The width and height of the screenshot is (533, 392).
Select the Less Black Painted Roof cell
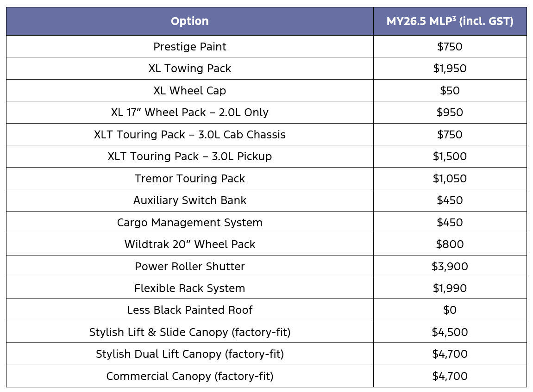click(x=190, y=310)
